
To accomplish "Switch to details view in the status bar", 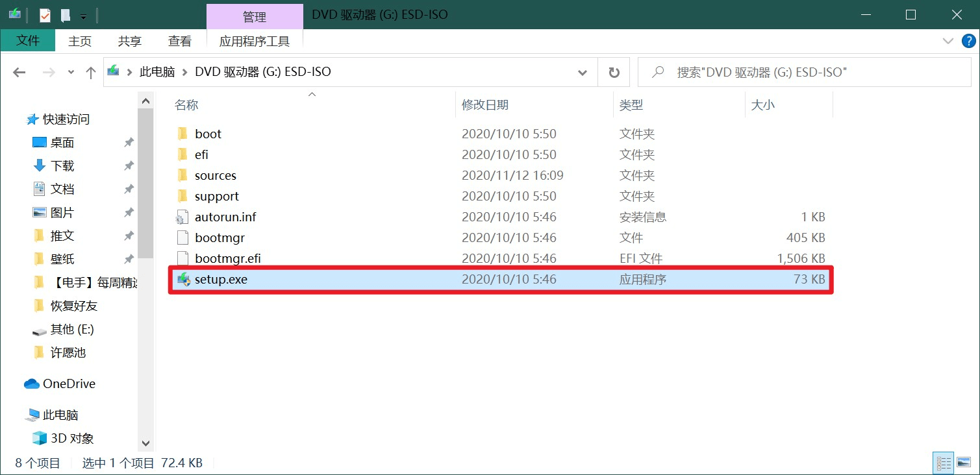I will click(943, 463).
